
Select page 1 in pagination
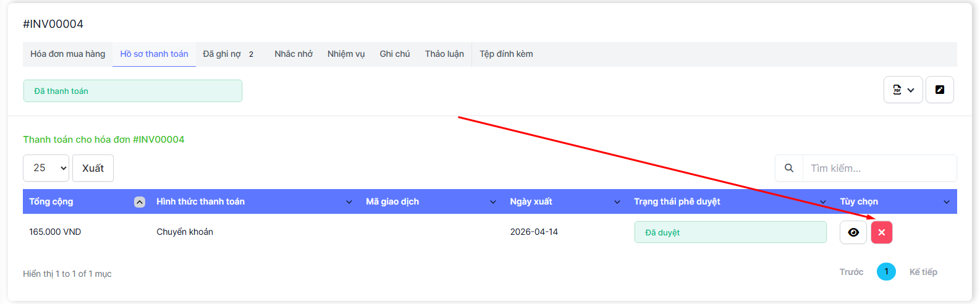pyautogui.click(x=886, y=272)
